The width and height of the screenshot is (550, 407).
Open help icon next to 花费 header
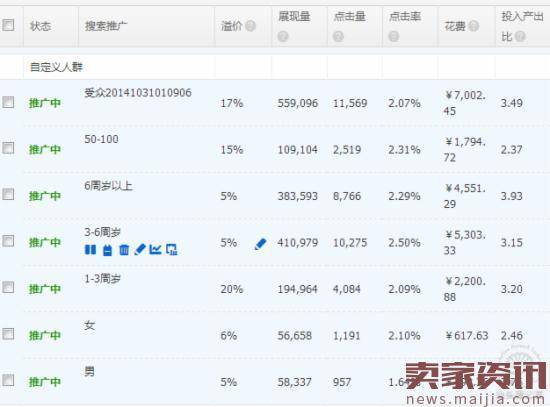(x=474, y=26)
